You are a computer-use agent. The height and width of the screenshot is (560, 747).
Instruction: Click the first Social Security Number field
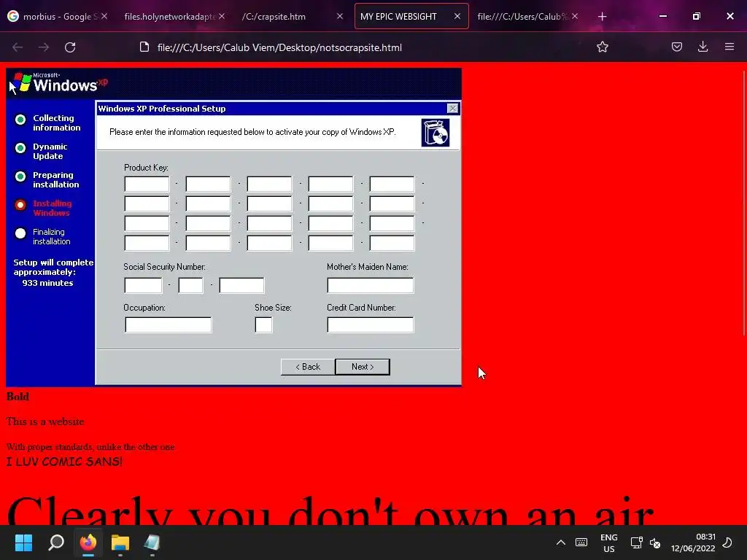143,285
